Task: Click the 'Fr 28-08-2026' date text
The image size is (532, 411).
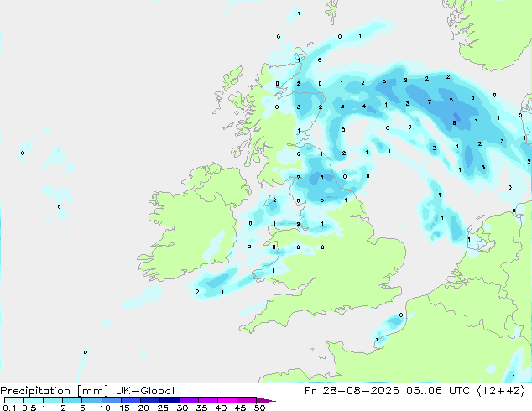Action: (x=352, y=391)
